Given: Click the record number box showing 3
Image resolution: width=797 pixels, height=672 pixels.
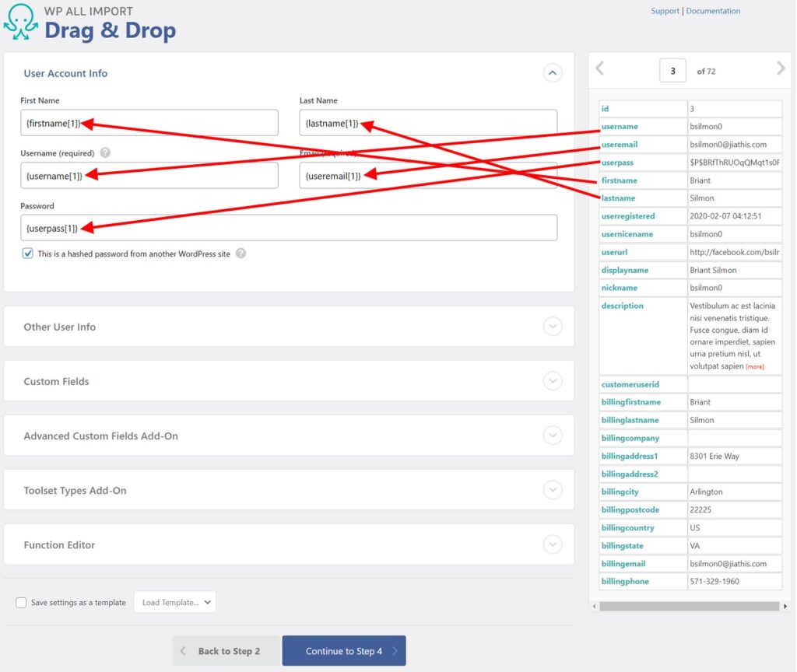Looking at the screenshot, I should [672, 71].
